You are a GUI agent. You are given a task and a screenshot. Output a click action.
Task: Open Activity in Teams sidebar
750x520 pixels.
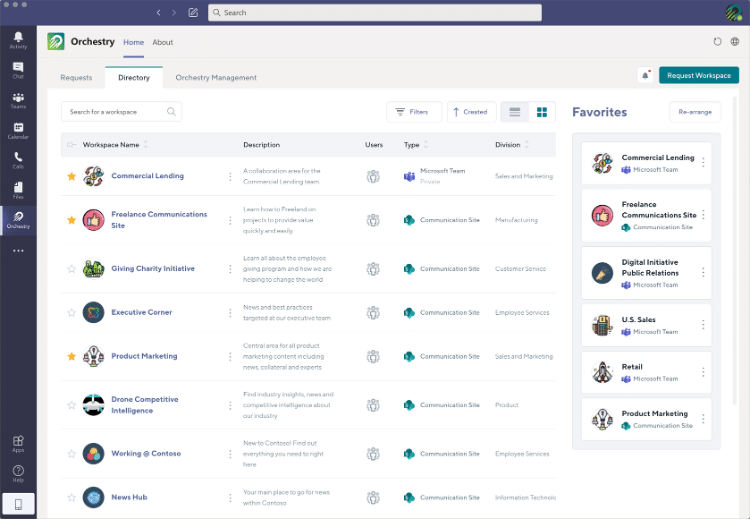pos(18,40)
